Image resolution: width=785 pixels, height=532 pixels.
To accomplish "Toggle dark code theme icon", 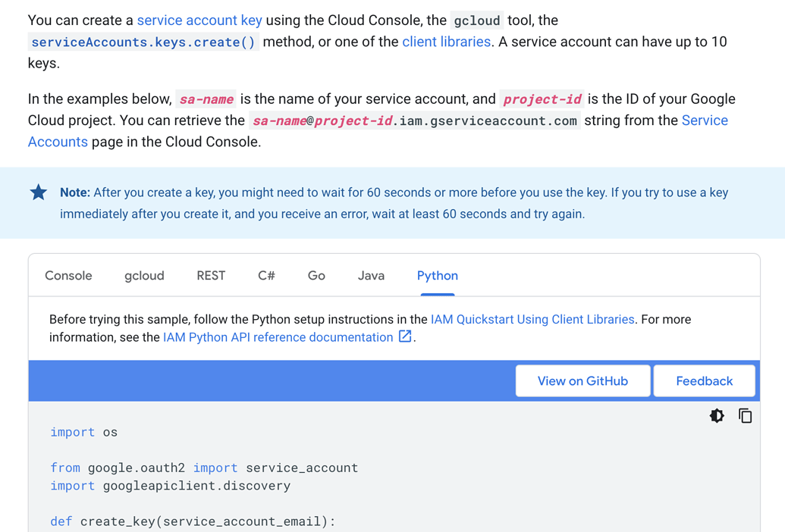I will [x=717, y=415].
